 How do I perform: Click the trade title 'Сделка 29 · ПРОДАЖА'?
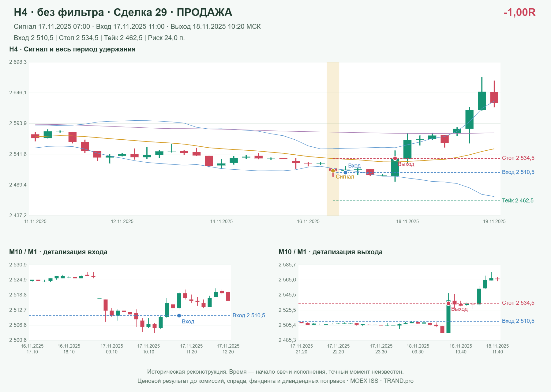click(173, 12)
